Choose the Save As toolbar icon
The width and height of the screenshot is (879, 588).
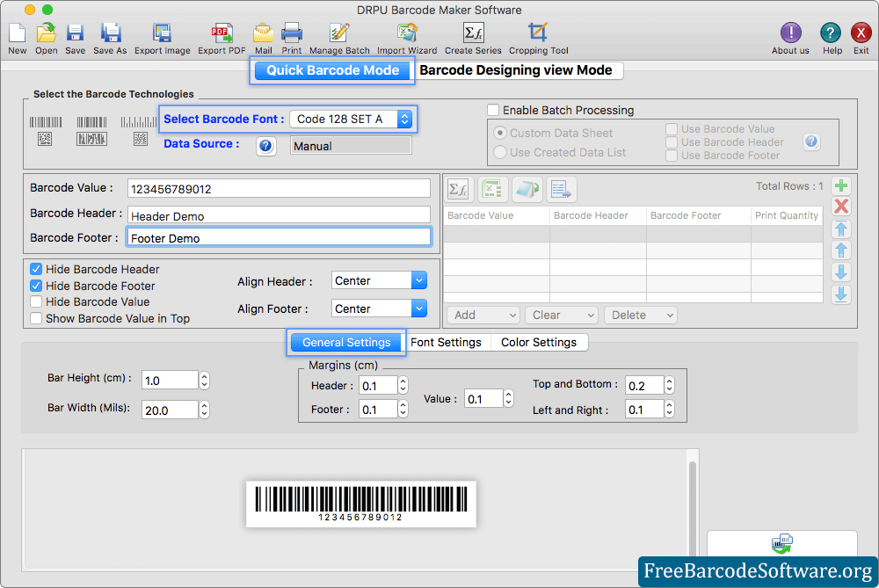pos(111,33)
